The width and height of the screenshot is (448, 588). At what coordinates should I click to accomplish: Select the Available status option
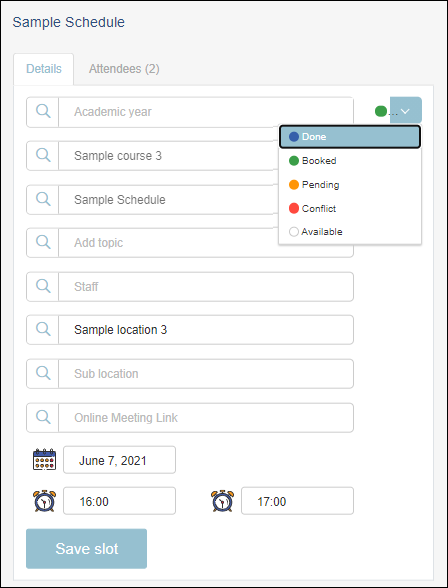(x=350, y=232)
